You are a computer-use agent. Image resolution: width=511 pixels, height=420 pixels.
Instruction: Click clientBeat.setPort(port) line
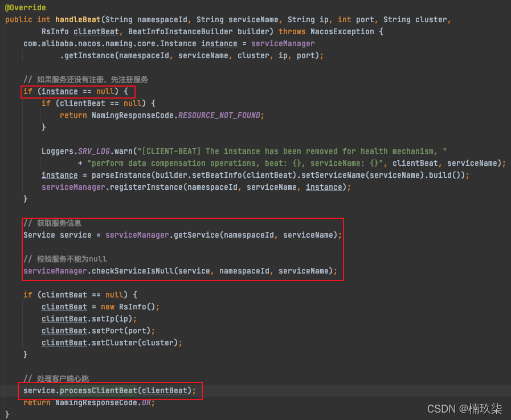tap(98, 331)
